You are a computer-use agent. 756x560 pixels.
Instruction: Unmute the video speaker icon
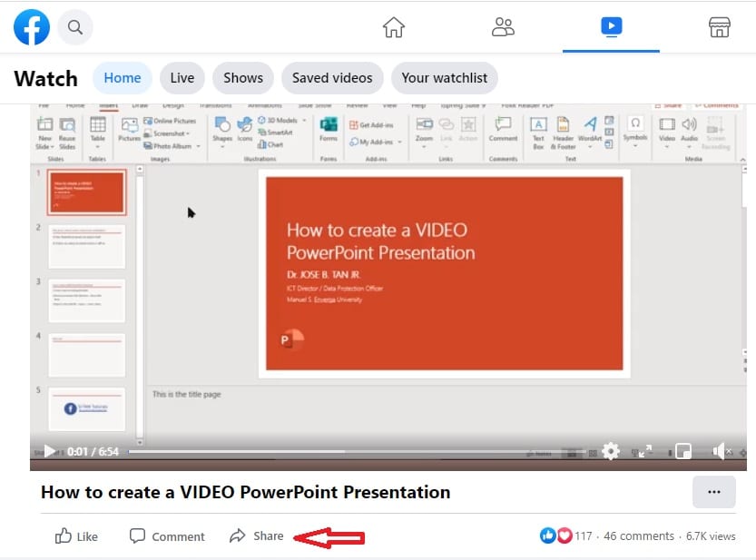[721, 451]
